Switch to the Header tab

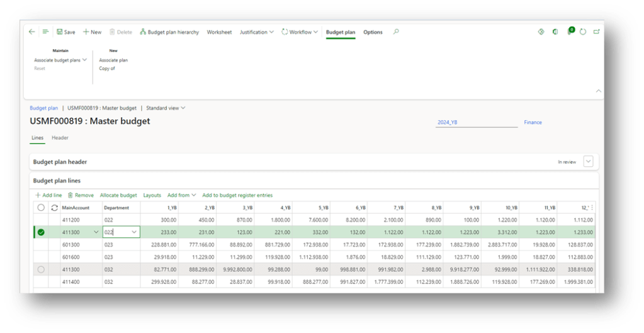coord(60,138)
